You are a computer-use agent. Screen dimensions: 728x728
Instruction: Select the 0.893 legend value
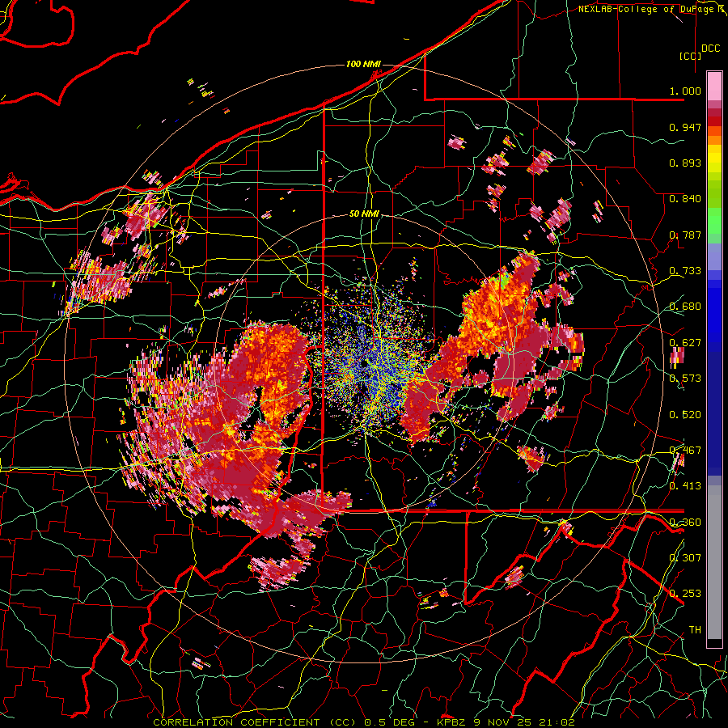[685, 163]
